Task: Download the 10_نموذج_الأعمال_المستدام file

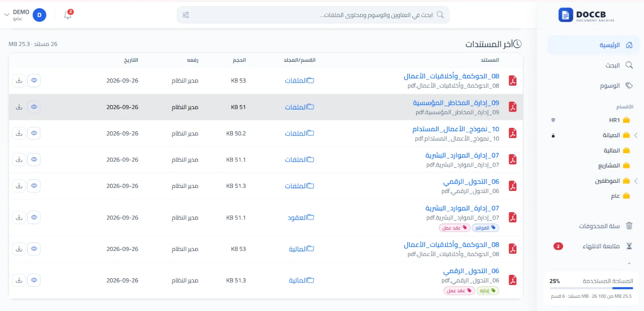Action: [19, 133]
